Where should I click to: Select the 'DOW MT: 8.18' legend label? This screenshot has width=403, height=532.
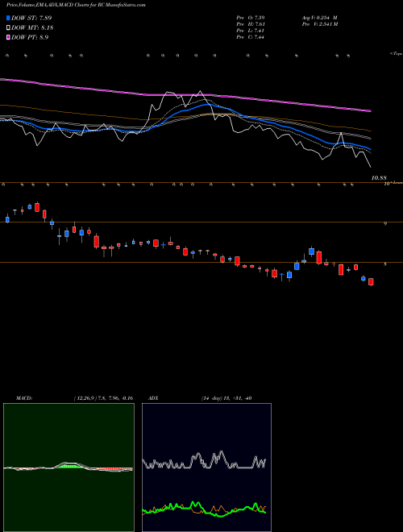tap(32, 28)
